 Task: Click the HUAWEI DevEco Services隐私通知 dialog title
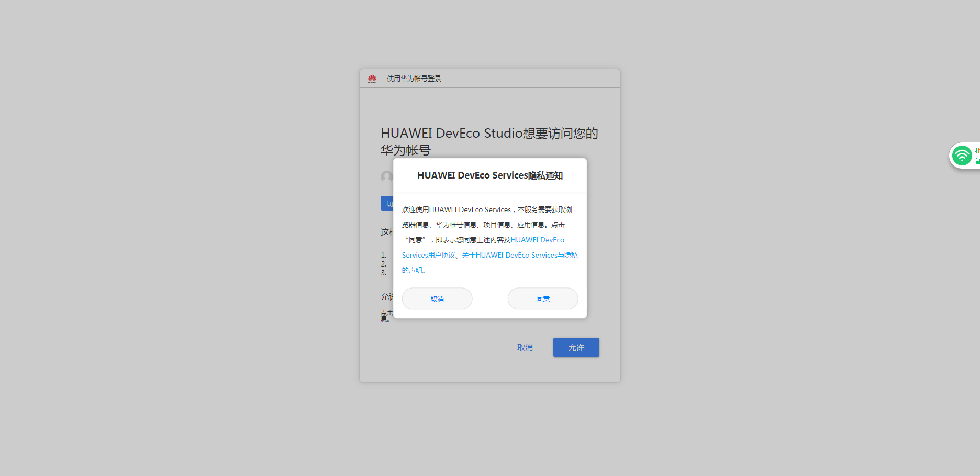point(490,175)
